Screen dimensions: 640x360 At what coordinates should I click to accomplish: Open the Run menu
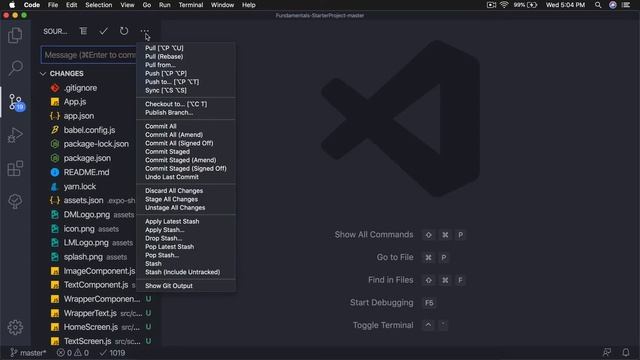(x=164, y=5)
